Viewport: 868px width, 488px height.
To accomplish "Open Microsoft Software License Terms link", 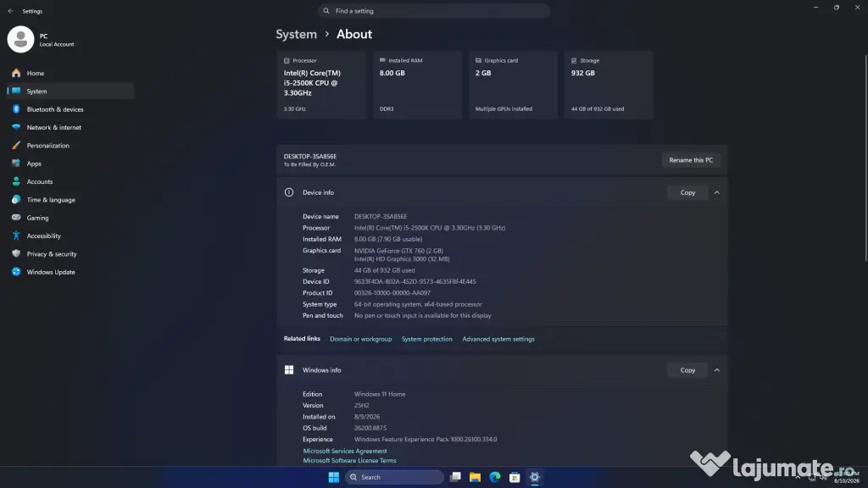I will click(x=349, y=460).
